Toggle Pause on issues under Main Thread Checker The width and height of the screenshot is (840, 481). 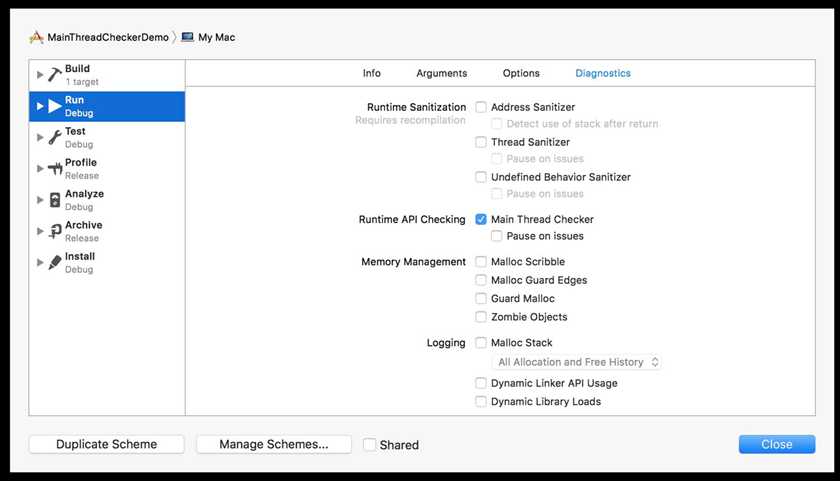[x=497, y=236]
